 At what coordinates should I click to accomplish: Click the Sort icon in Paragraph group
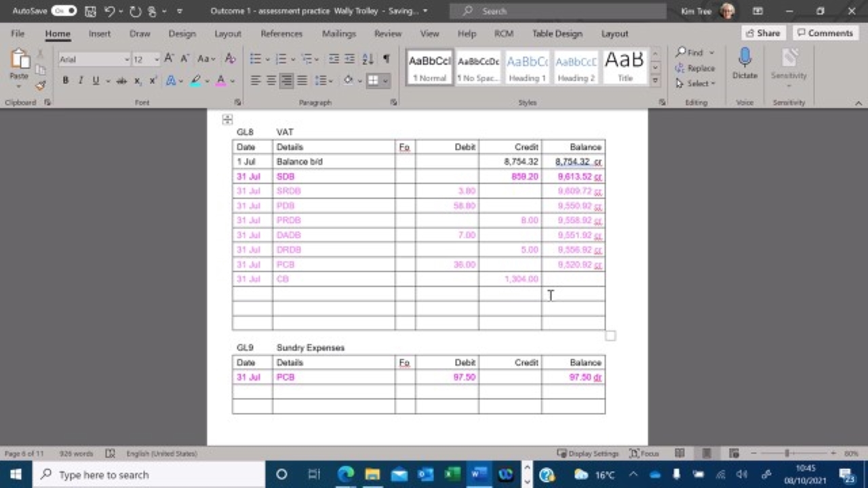(x=367, y=58)
